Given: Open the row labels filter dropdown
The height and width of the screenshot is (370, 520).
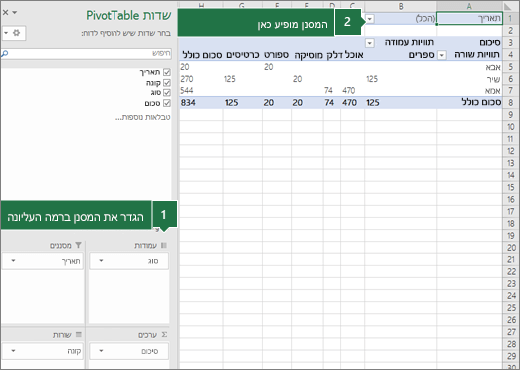Looking at the screenshot, I should pos(442,55).
